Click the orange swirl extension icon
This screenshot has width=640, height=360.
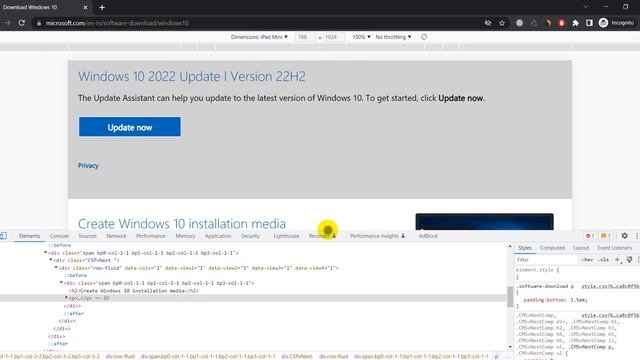click(x=548, y=23)
